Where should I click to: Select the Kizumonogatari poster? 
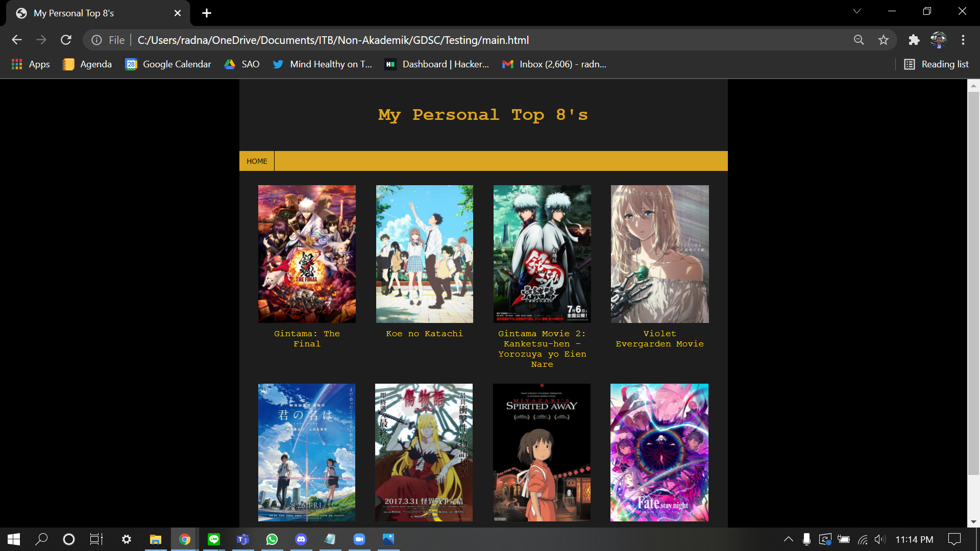pyautogui.click(x=424, y=453)
